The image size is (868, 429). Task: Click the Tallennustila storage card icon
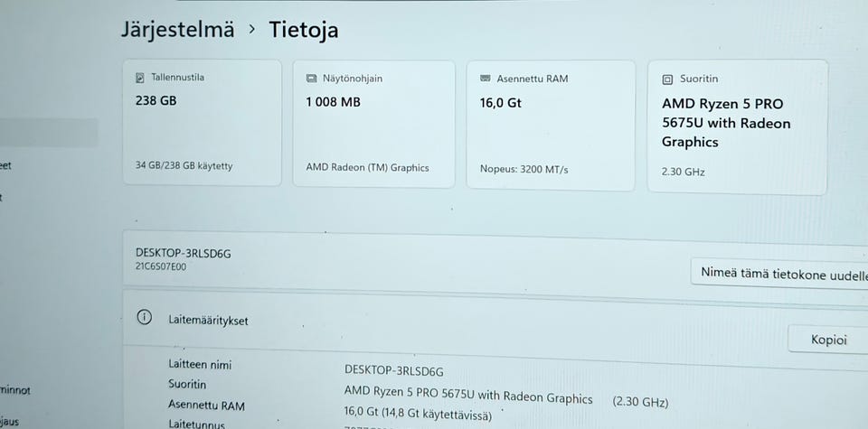click(x=140, y=78)
